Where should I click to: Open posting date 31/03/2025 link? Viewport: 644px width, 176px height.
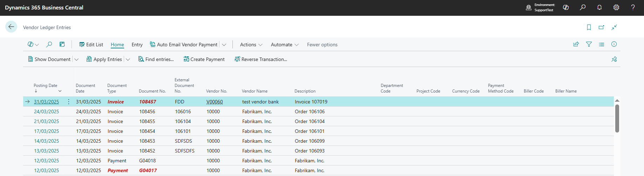(x=46, y=102)
